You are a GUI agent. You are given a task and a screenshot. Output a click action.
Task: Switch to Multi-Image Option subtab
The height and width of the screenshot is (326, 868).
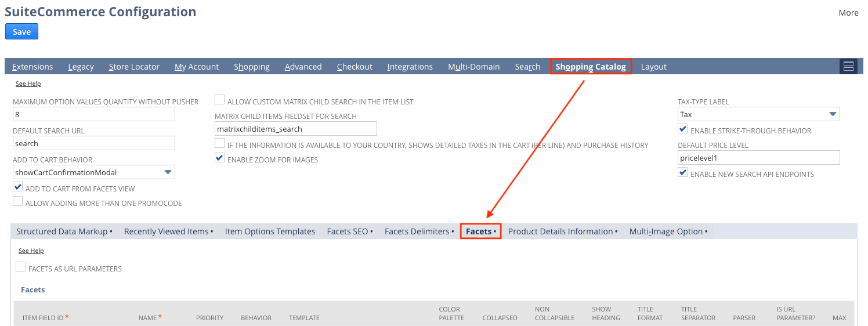pyautogui.click(x=668, y=231)
